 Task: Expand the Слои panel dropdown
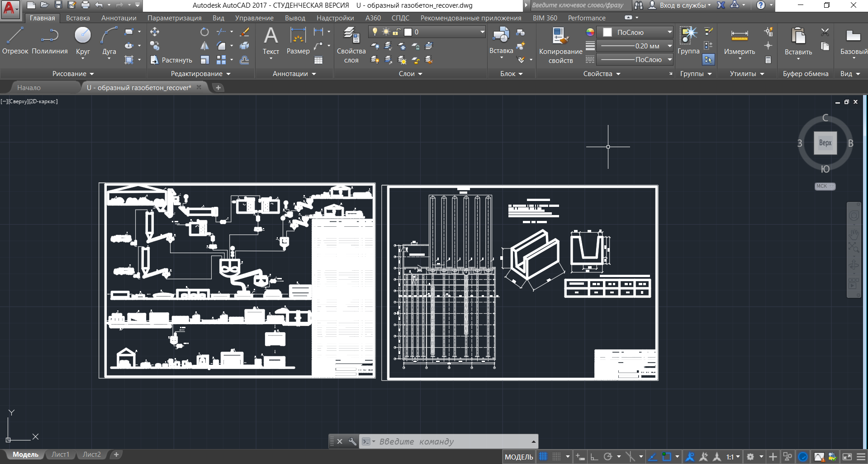[x=411, y=74]
